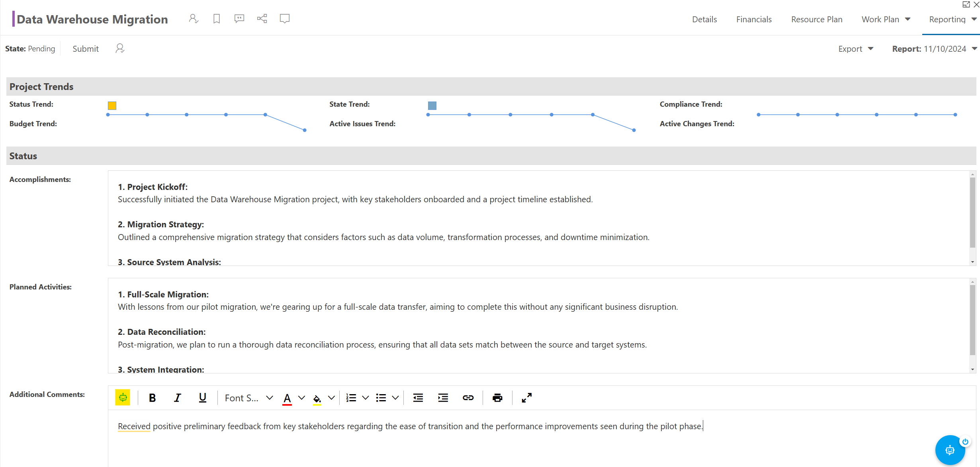Click the yellow AI assistant toolbar icon
This screenshot has height=467, width=980.
[123, 398]
